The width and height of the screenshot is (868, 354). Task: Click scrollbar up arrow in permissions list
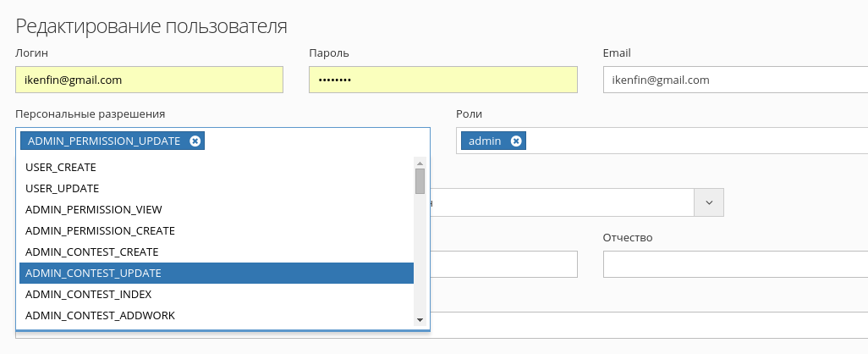coord(420,163)
